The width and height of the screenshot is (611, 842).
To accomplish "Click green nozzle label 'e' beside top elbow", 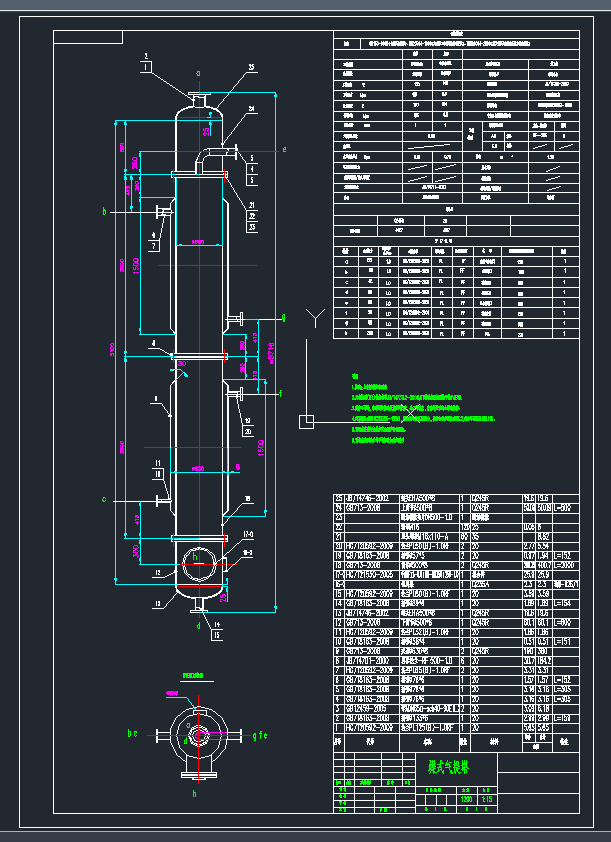I will click(285, 150).
